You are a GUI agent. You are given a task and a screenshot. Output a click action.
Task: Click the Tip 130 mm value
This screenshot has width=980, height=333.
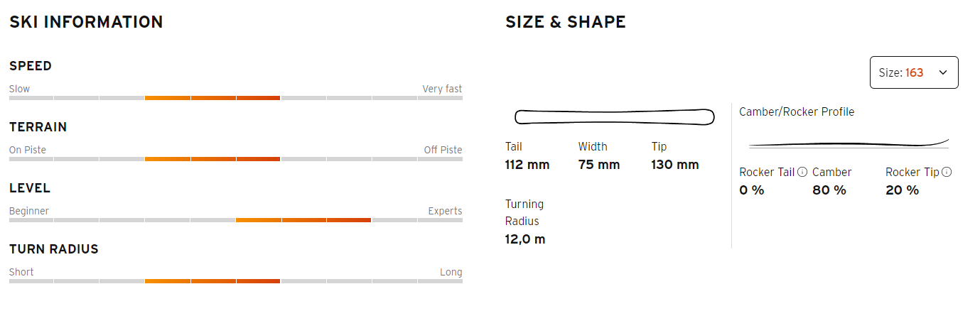tap(675, 165)
